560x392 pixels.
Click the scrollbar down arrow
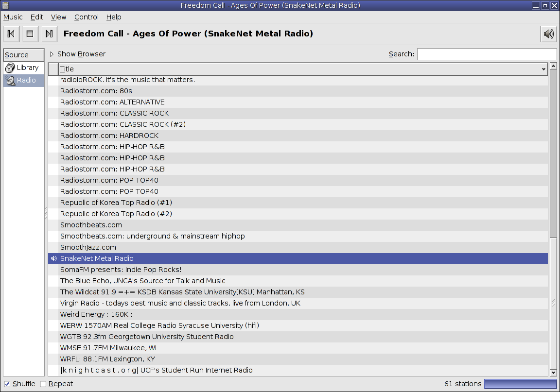[x=553, y=373]
